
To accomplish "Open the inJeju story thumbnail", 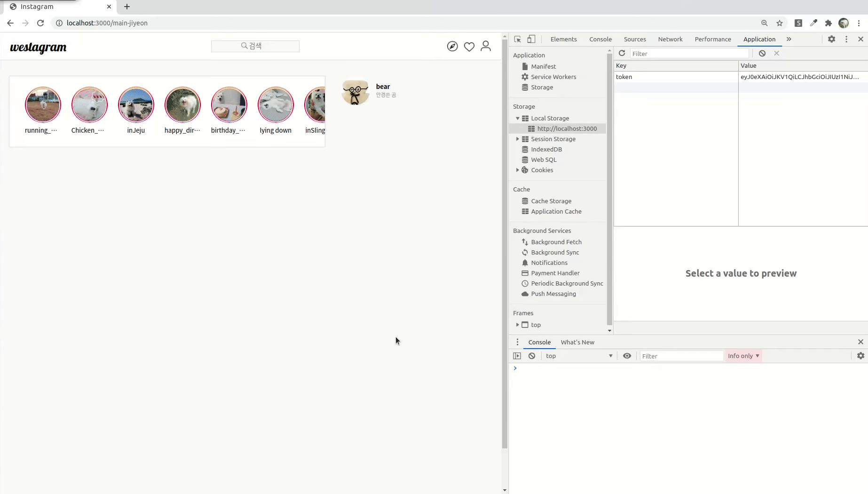I will 136,105.
